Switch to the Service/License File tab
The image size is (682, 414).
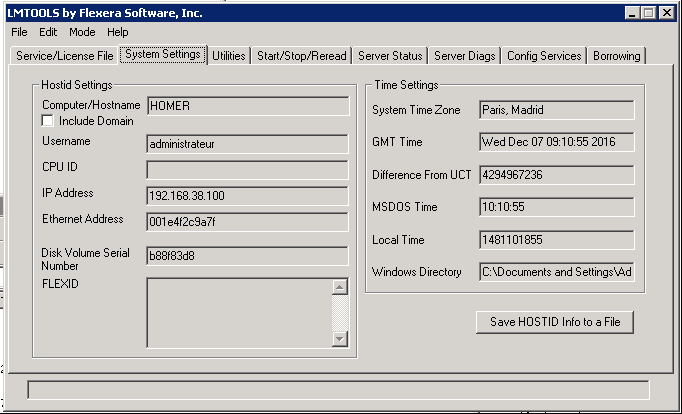(64, 56)
